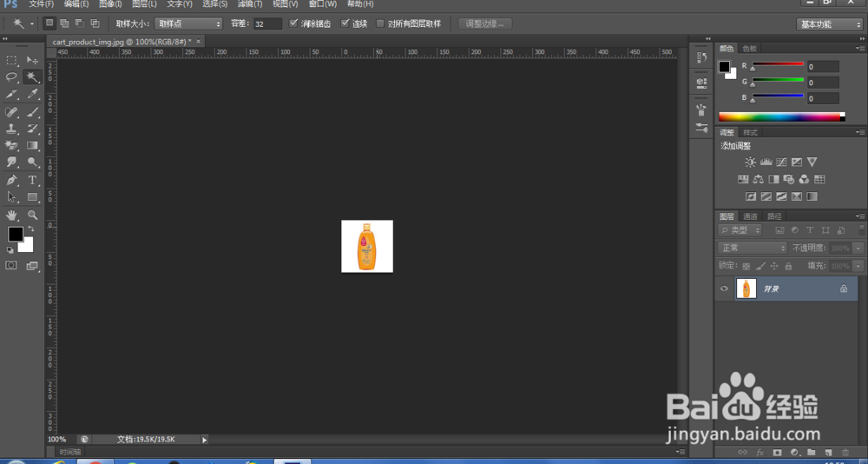Select the Smudge tool
Screen dimensions: 868x464
pos(11,162)
